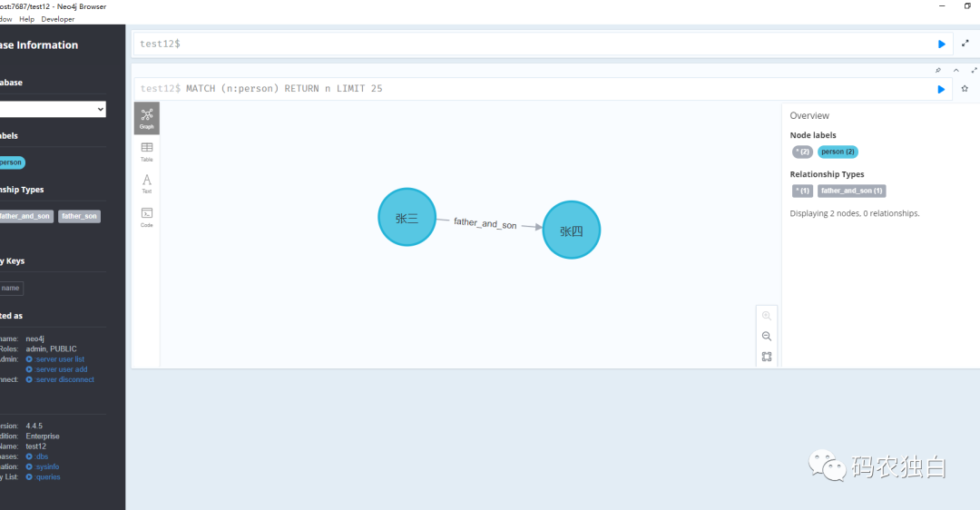The width and height of the screenshot is (980, 510).
Task: Select the * (1) relationship chip in Overview
Action: pyautogui.click(x=802, y=191)
